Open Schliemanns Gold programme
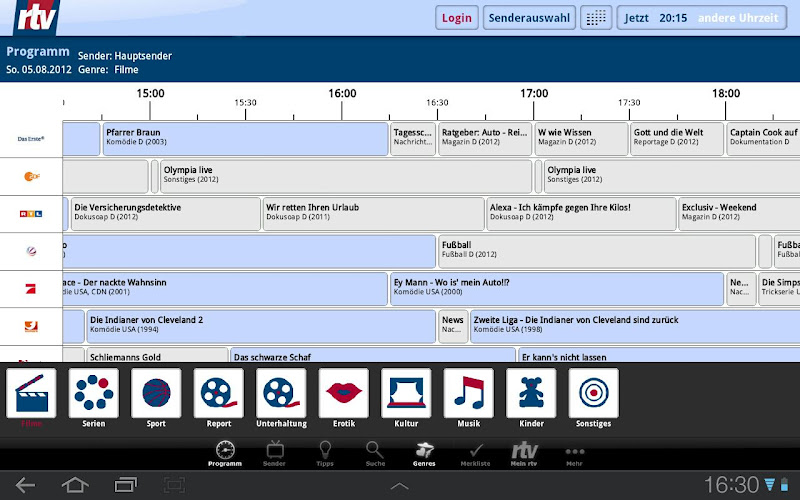The height and width of the screenshot is (500, 800). 157,355
